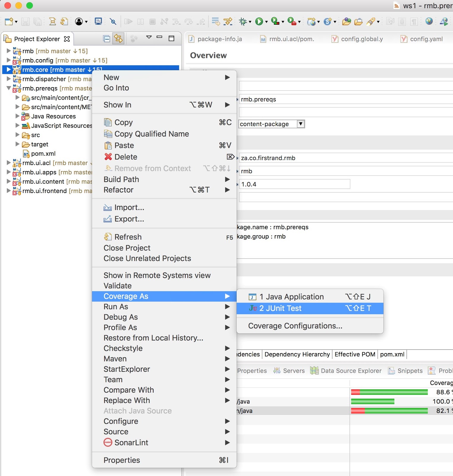
Task: Open dropdown arrow beside green Run icon
Action: 266,22
